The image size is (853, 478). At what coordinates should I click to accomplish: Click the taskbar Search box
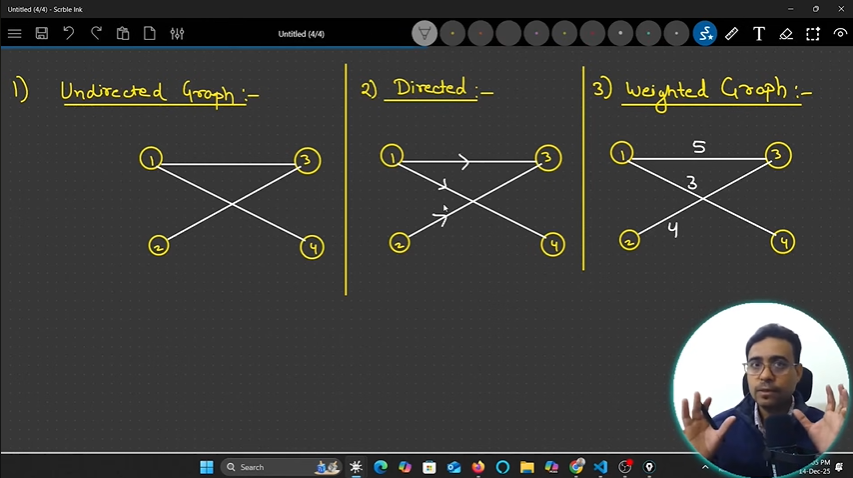(281, 467)
